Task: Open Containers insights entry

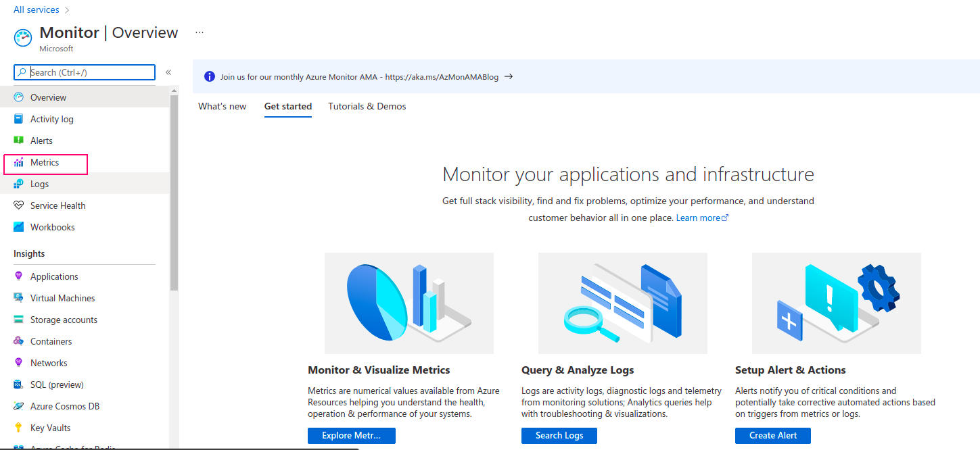Action: 85,341
